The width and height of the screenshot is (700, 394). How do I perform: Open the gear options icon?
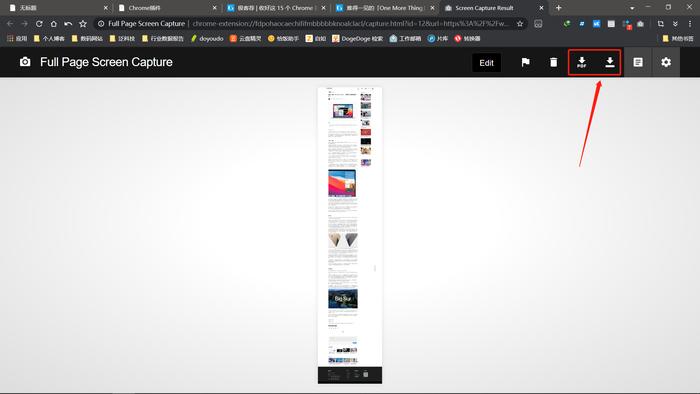(666, 62)
